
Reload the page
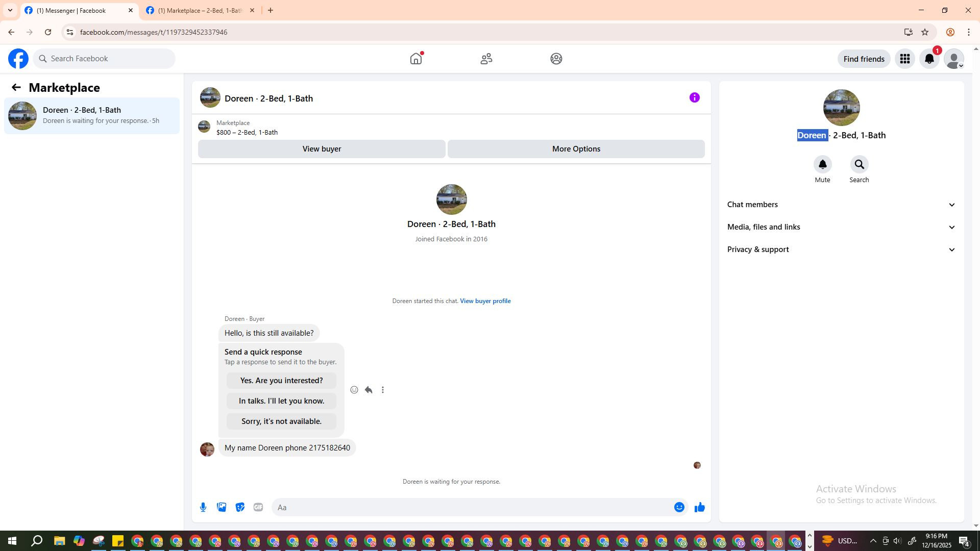pyautogui.click(x=48, y=32)
